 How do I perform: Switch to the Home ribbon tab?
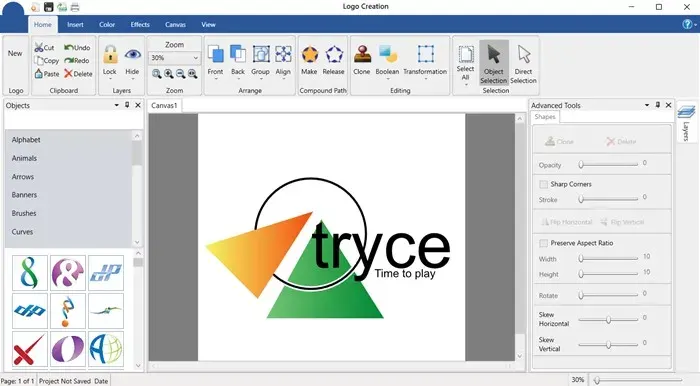43,25
